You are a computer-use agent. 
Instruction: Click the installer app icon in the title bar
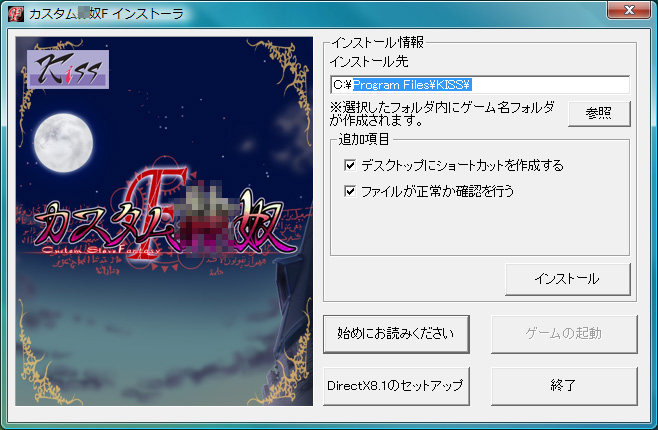(x=15, y=13)
